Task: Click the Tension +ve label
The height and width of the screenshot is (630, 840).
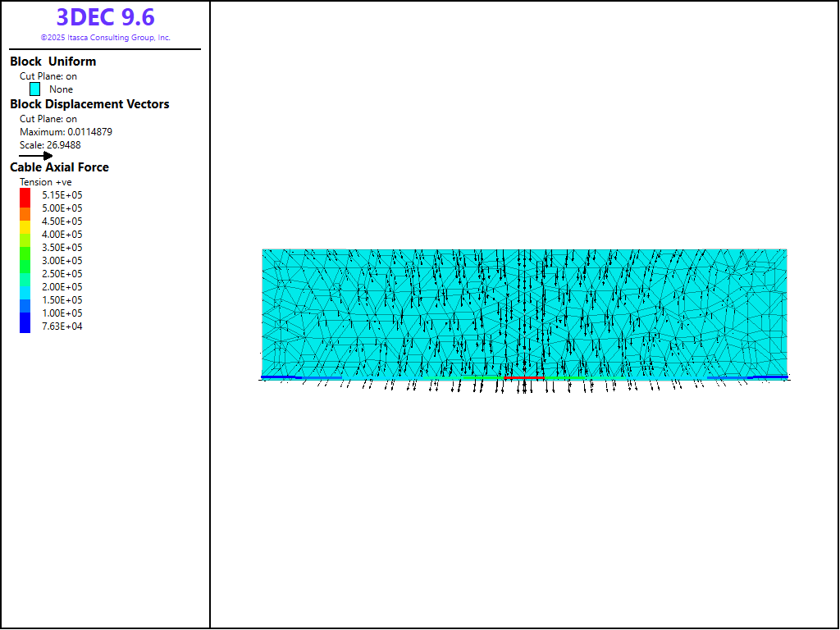Action: (46, 182)
